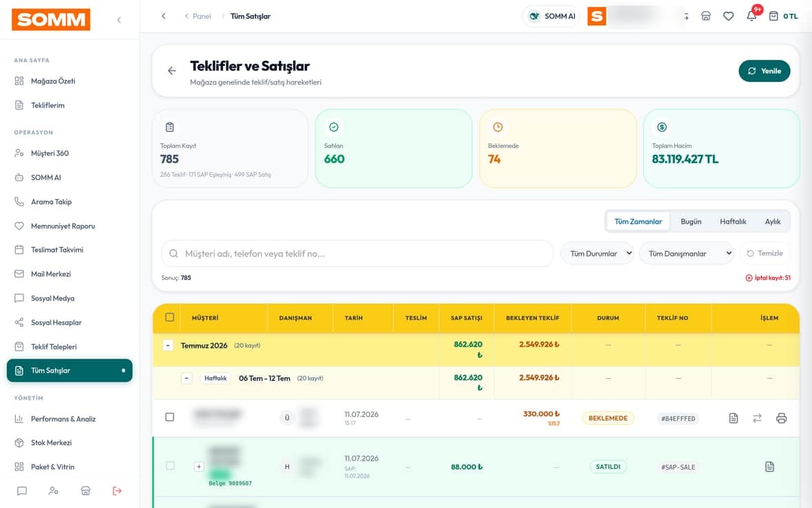812x508 pixels.
Task: Open the Tüm Danışmanlar dropdown
Action: [x=687, y=254]
